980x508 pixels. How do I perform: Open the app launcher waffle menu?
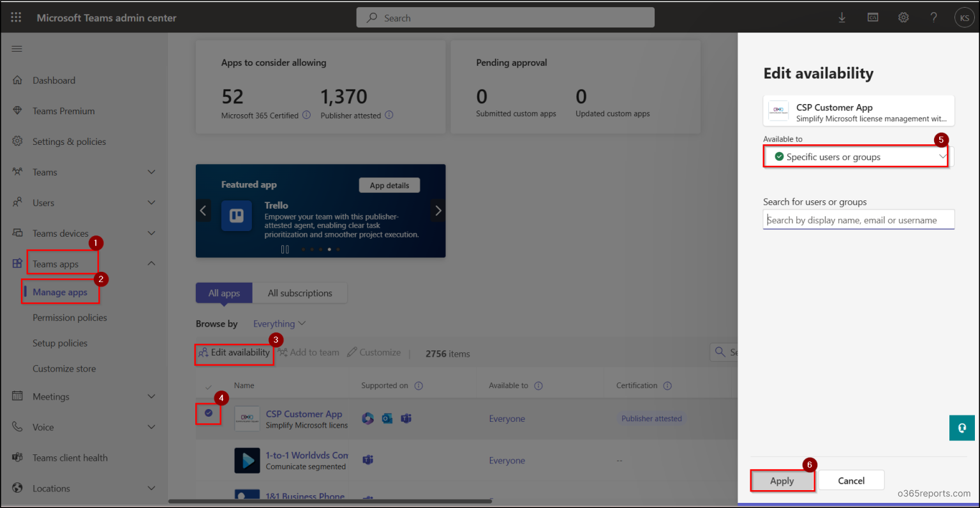(16, 18)
